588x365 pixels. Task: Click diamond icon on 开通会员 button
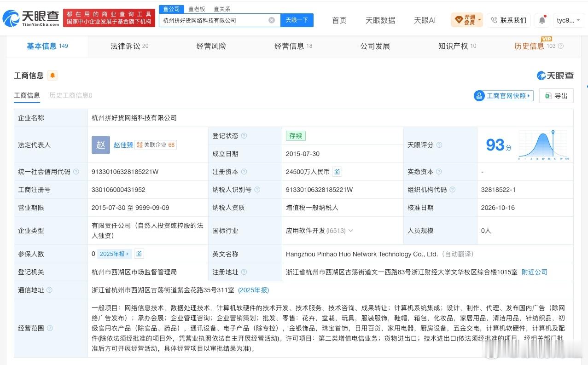click(459, 20)
